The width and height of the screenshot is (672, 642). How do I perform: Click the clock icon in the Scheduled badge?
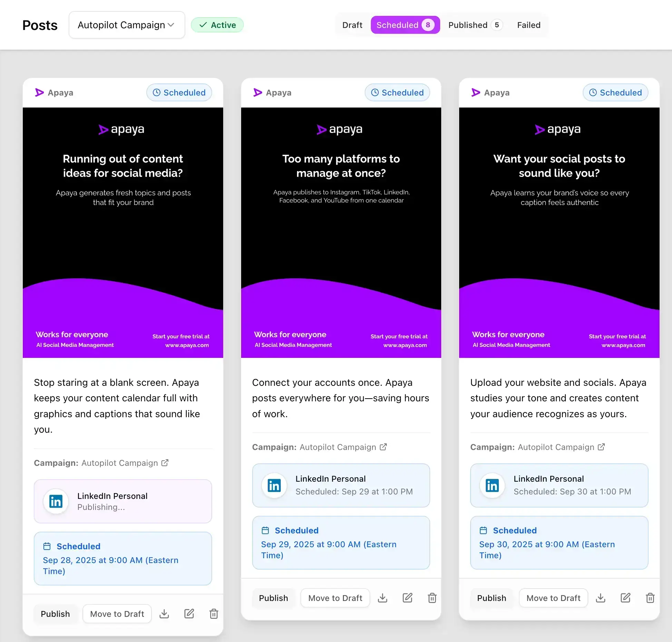click(156, 92)
